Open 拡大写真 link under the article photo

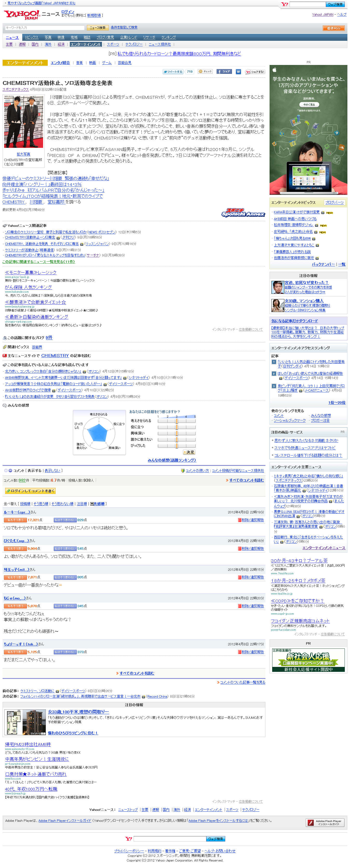[x=23, y=154]
